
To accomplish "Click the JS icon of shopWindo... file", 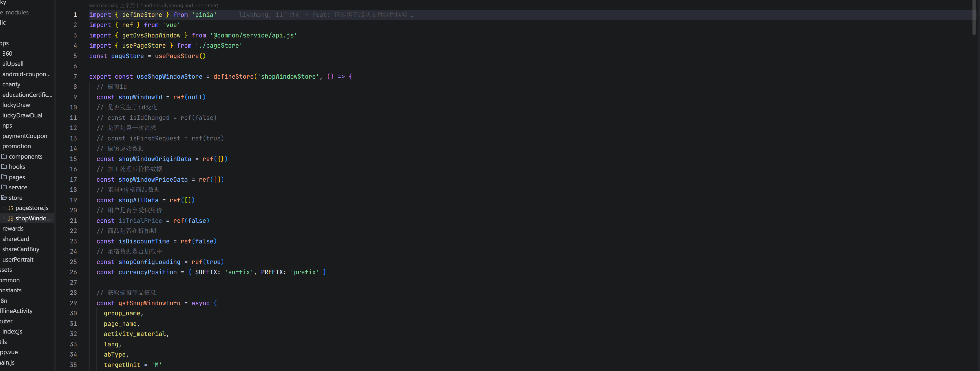I will tap(10, 218).
